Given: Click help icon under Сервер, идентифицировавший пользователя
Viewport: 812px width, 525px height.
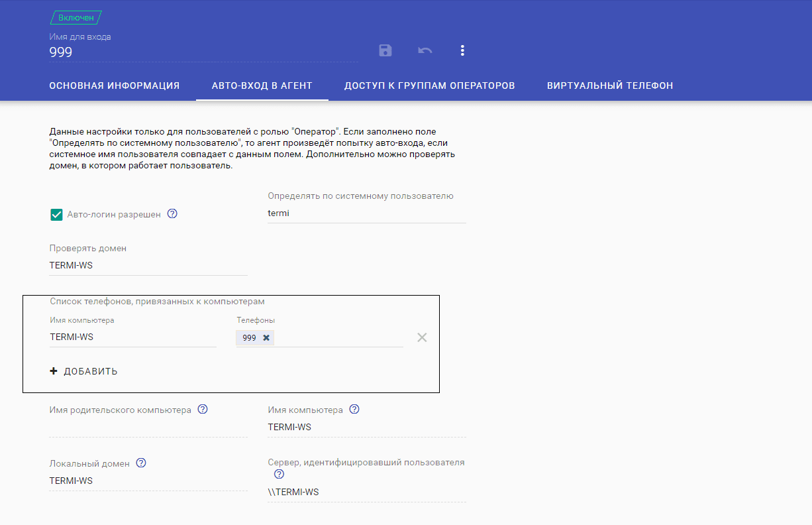Looking at the screenshot, I should pyautogui.click(x=279, y=474).
